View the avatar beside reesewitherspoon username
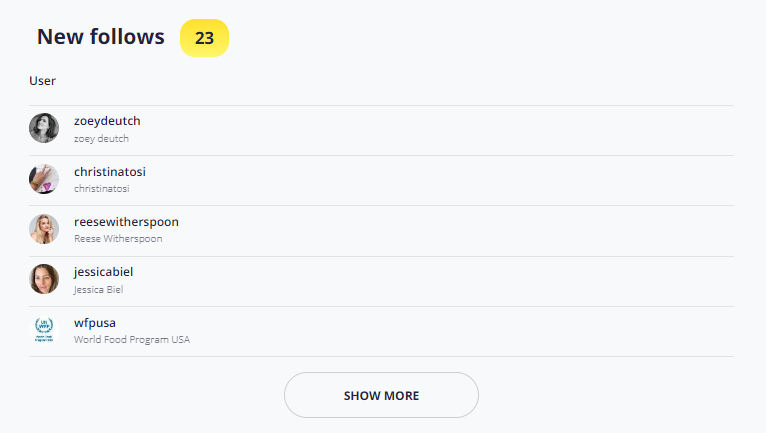The height and width of the screenshot is (433, 766). click(44, 229)
